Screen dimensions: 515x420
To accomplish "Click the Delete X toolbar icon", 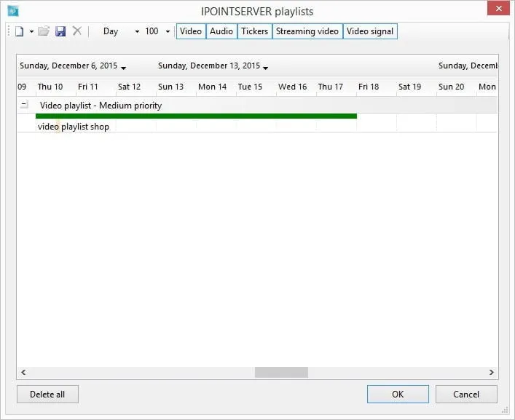I will tap(76, 31).
